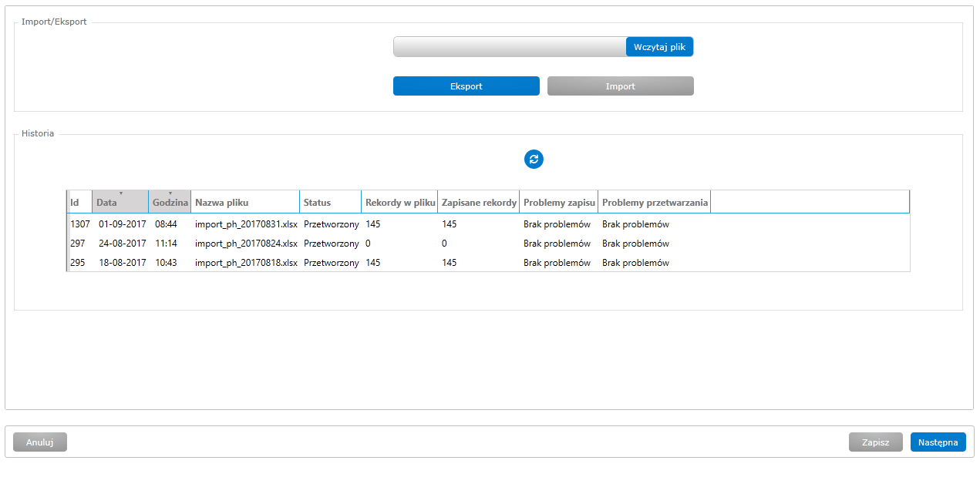Sort table by Data column header
980x484 pixels.
click(x=120, y=202)
